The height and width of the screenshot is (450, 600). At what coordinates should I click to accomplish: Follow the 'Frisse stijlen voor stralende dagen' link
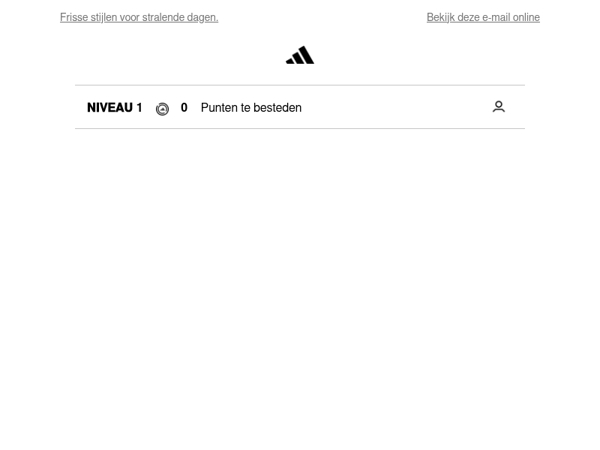(x=139, y=17)
